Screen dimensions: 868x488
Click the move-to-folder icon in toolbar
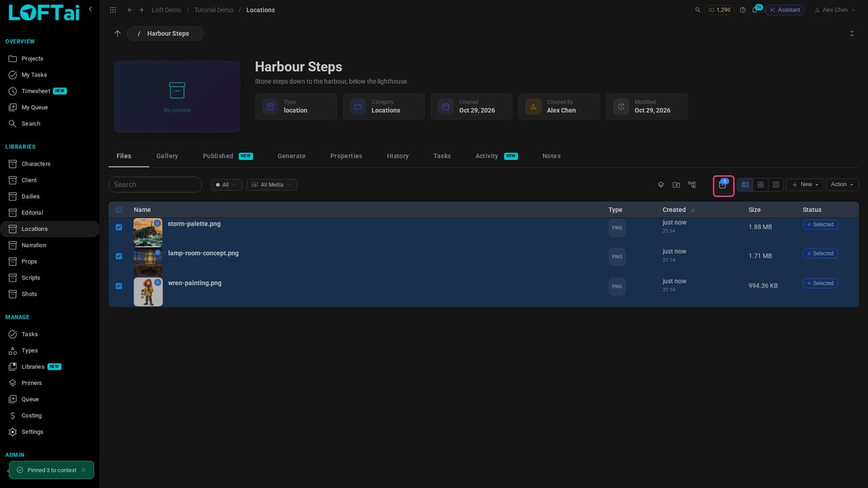click(x=676, y=185)
